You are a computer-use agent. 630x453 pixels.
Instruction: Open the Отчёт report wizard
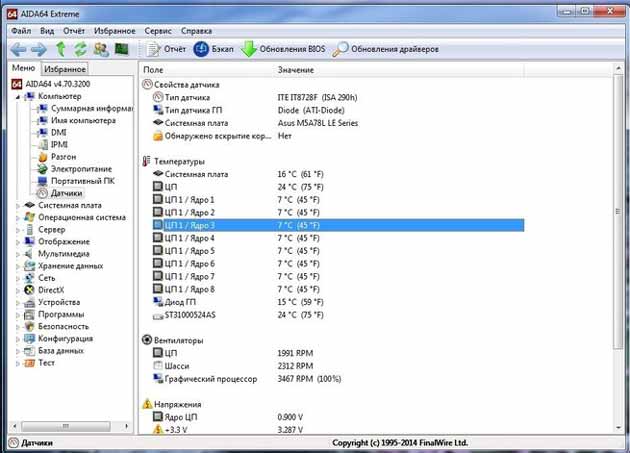click(166, 49)
